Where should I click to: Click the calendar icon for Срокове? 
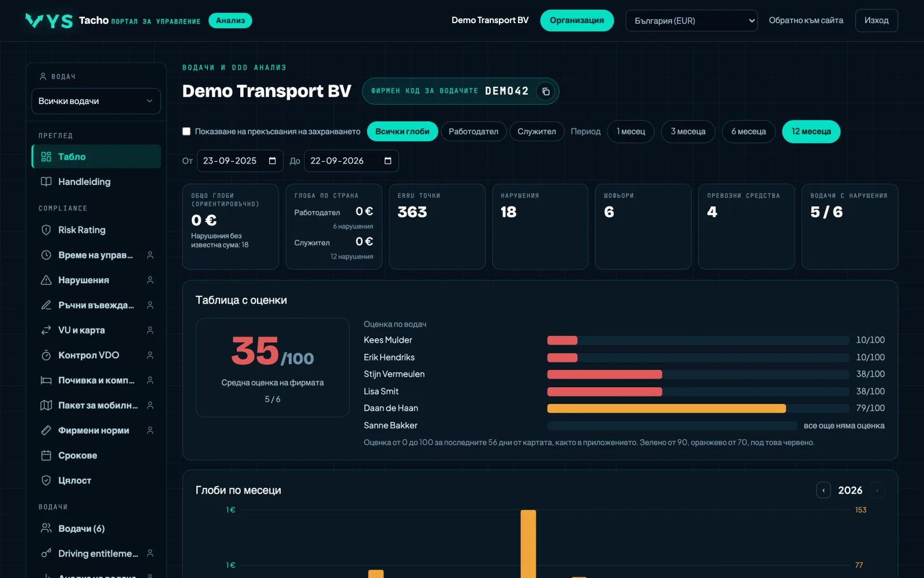(x=46, y=455)
